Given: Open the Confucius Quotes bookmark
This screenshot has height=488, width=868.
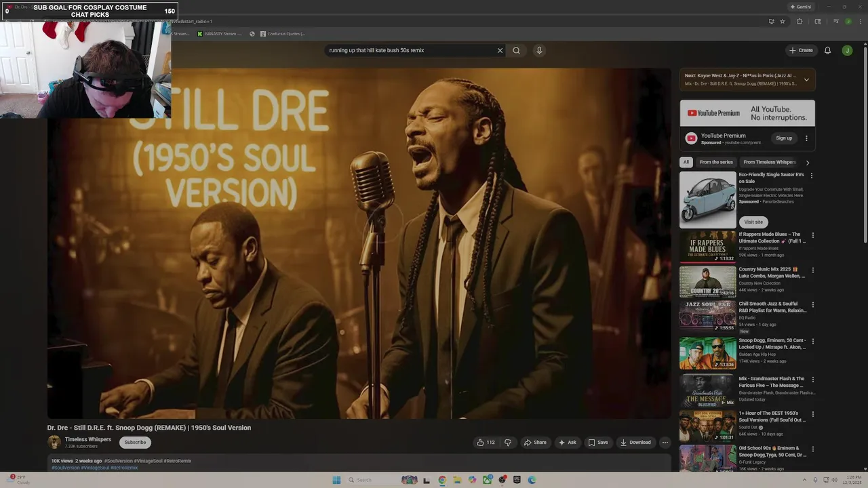Looking at the screenshot, I should [283, 33].
